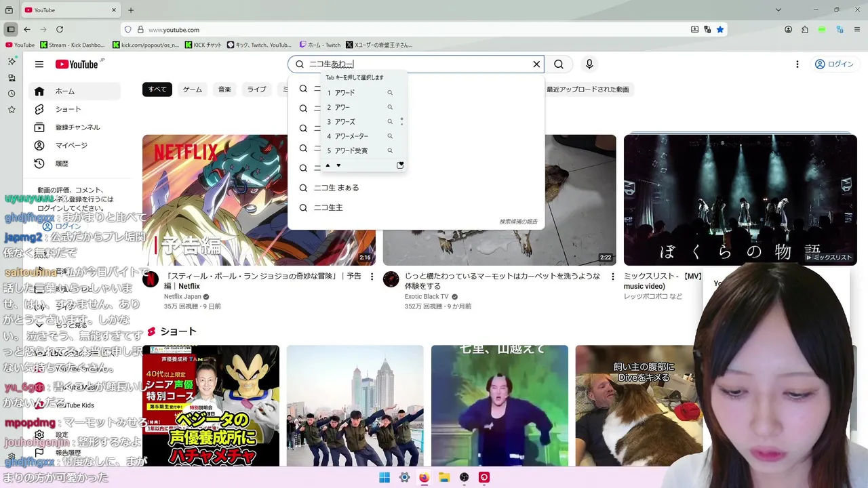This screenshot has width=868, height=488.
Task: Open ホーム in the sidebar
Action: tap(75, 91)
